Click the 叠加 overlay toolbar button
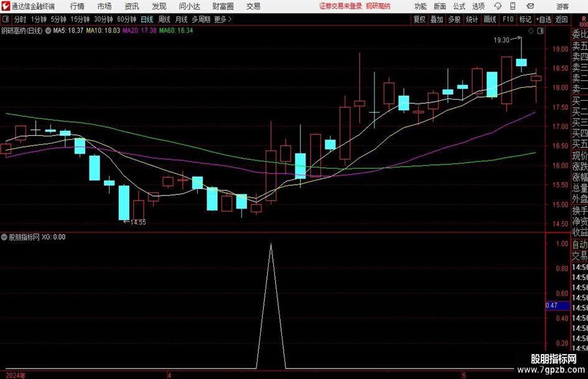This screenshot has height=379, width=588. [437, 19]
